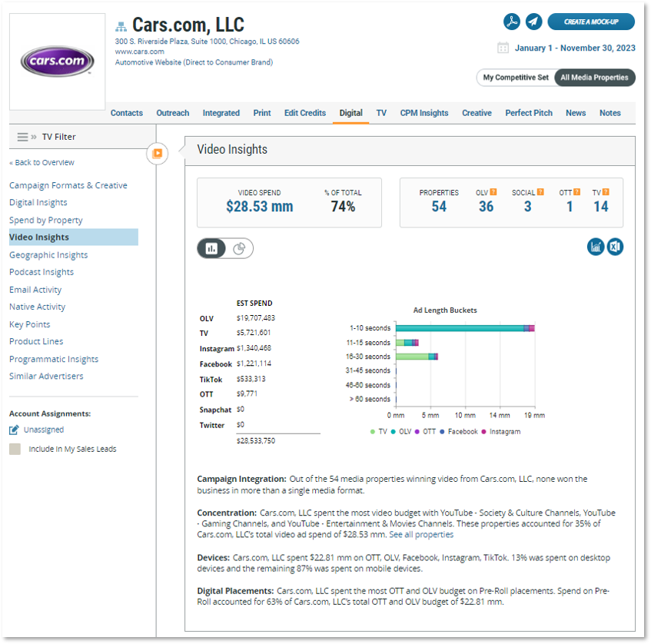The width and height of the screenshot is (651, 644).
Task: Click the TV help question mark
Action: pyautogui.click(x=606, y=192)
